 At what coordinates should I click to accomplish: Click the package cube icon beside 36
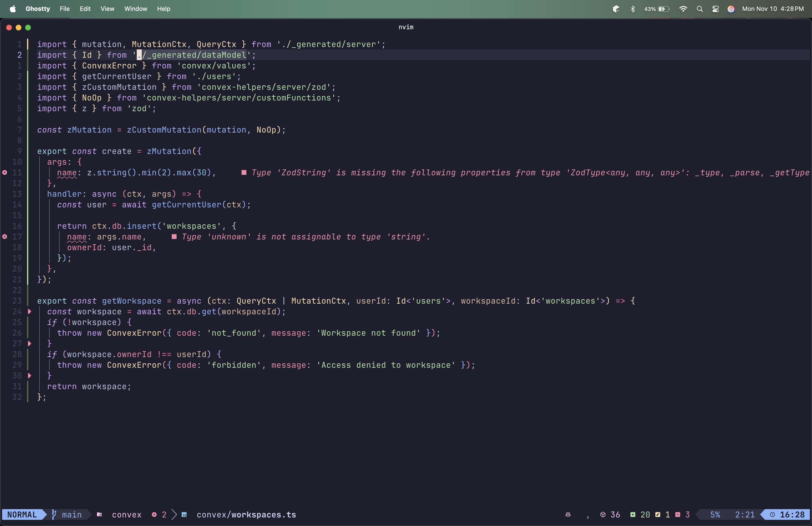tap(603, 514)
